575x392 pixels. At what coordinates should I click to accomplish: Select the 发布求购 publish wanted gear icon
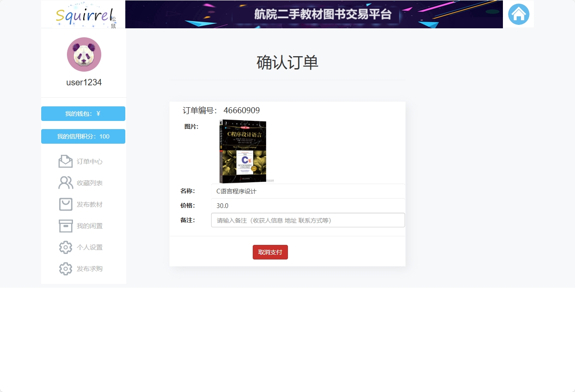pyautogui.click(x=65, y=268)
